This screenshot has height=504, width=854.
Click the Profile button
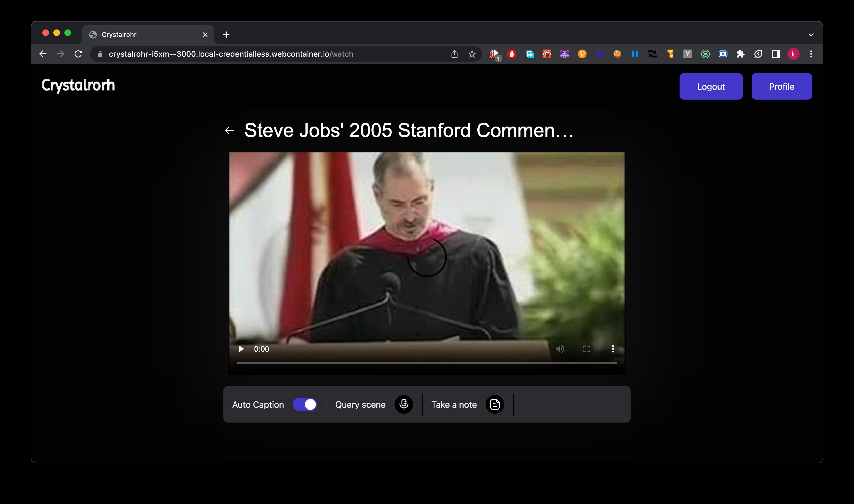coord(781,86)
